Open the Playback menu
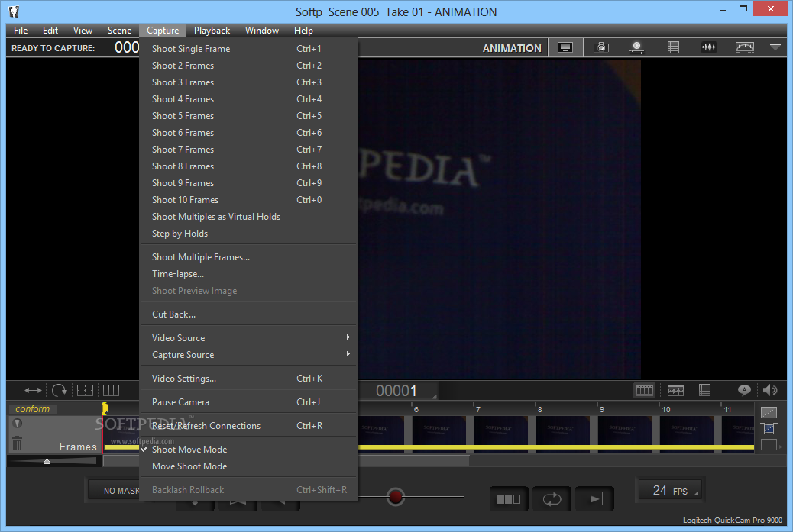This screenshot has height=532, width=793. coord(212,31)
